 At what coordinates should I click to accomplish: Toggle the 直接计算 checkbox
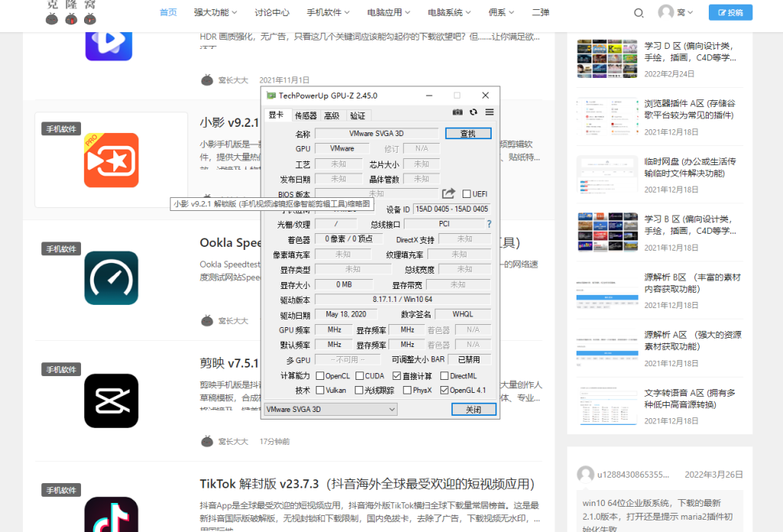(397, 376)
